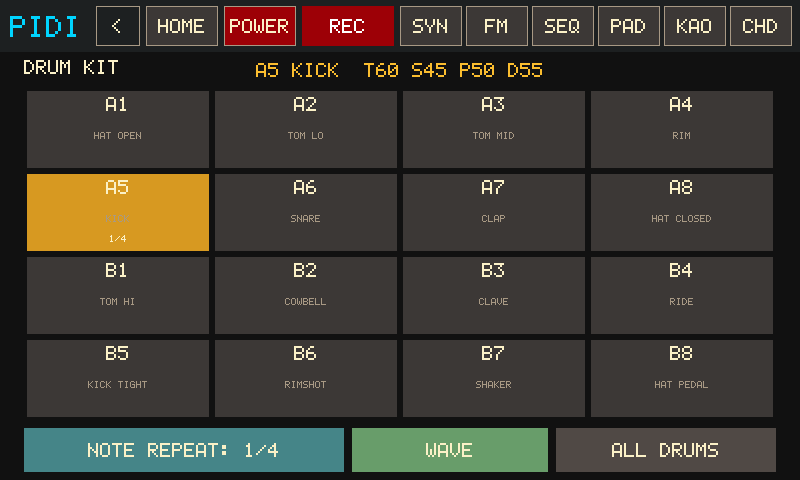
Task: Trigger pad B8 HAT PEDAL
Action: [682, 378]
